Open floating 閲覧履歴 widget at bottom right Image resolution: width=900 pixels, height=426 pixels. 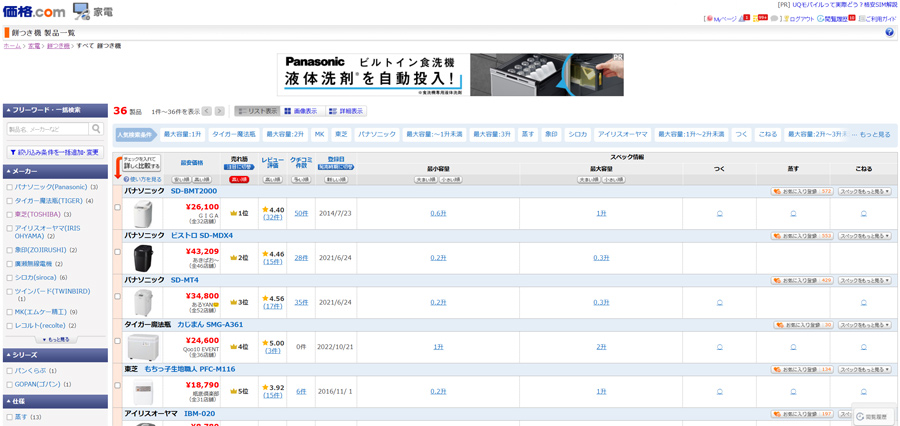click(873, 417)
